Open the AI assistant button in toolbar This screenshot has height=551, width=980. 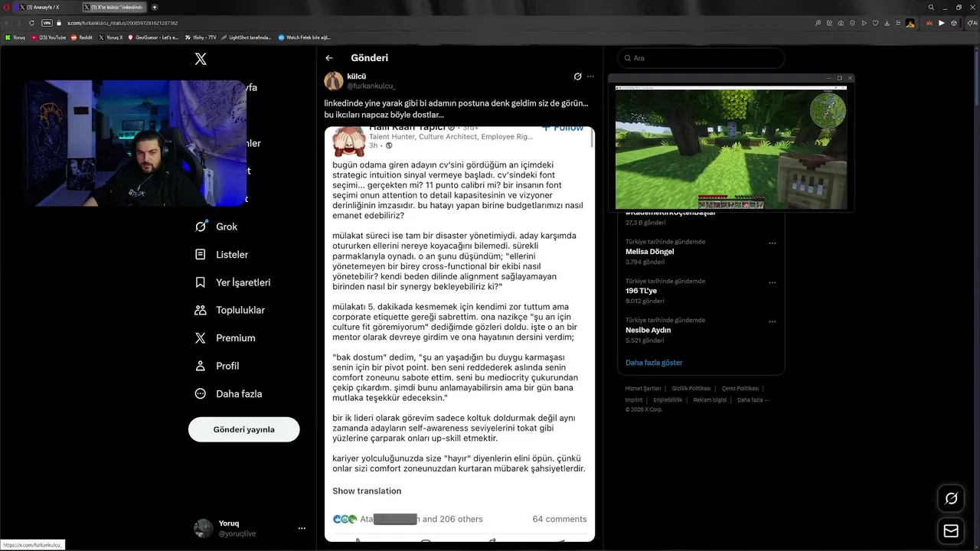[971, 23]
